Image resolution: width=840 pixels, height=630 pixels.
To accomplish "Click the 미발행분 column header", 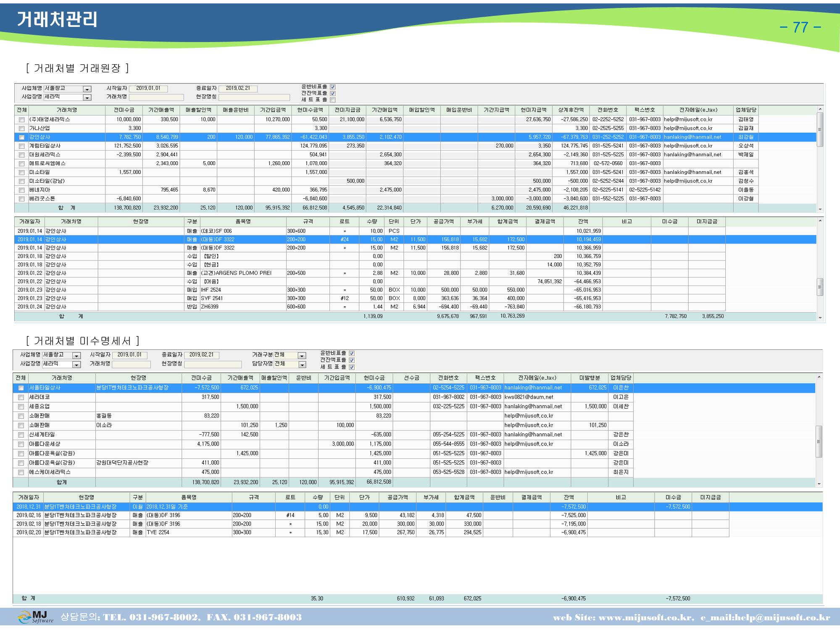I will pos(589,378).
